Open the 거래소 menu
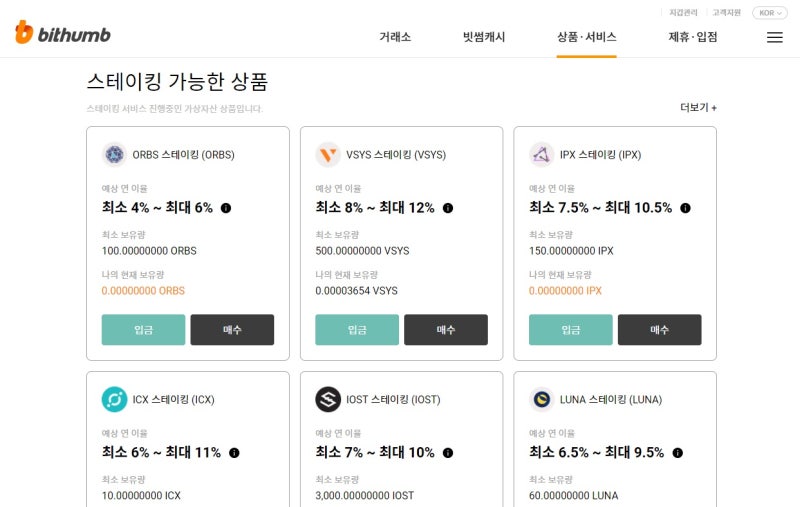 (x=395, y=37)
